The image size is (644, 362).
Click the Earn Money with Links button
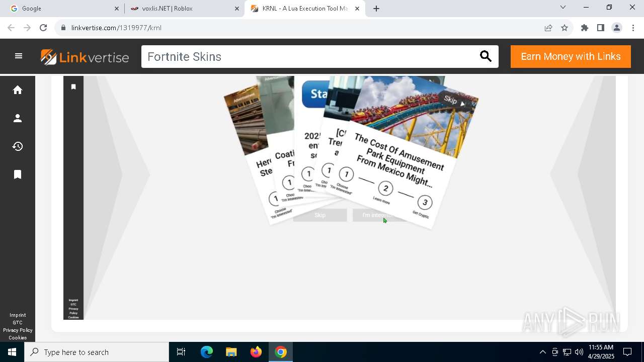pyautogui.click(x=571, y=56)
